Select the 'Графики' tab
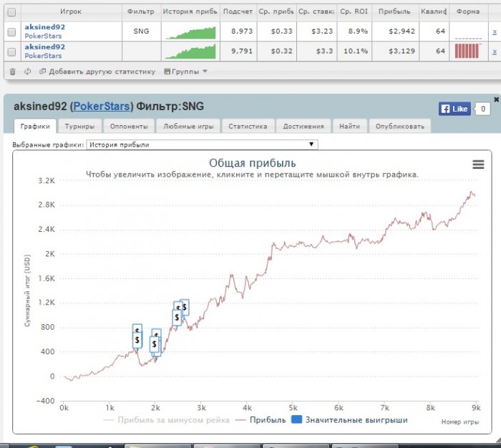Viewport: 501px width, 448px height. click(x=35, y=126)
